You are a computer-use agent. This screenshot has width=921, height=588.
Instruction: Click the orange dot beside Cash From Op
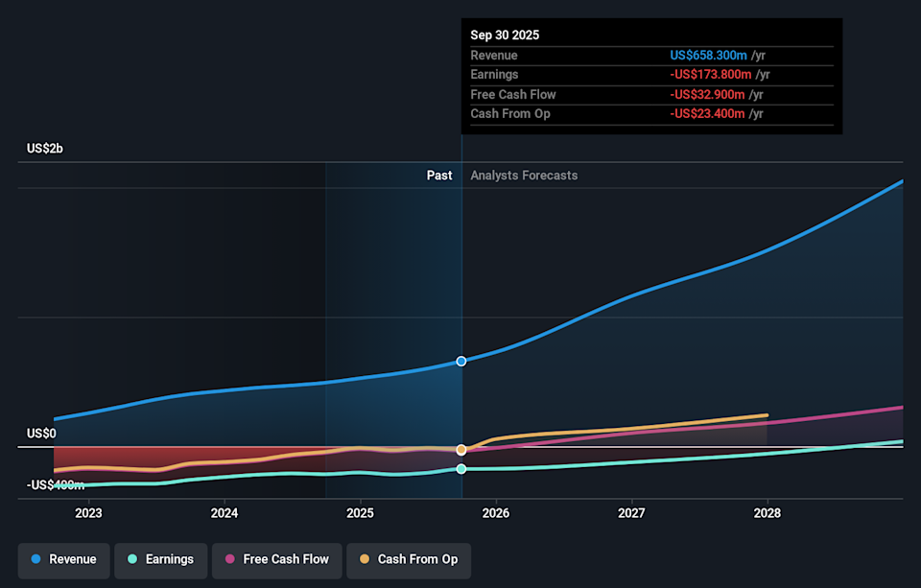pos(364,559)
